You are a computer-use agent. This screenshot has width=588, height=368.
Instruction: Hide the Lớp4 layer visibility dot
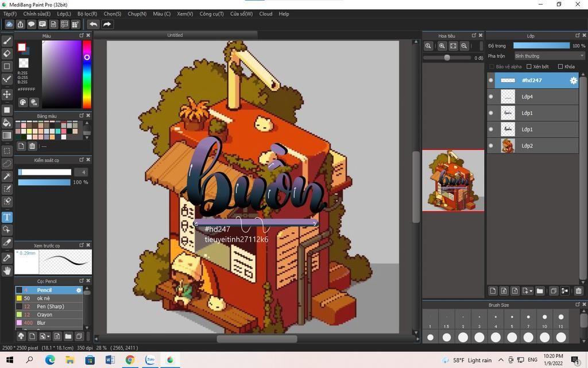491,97
